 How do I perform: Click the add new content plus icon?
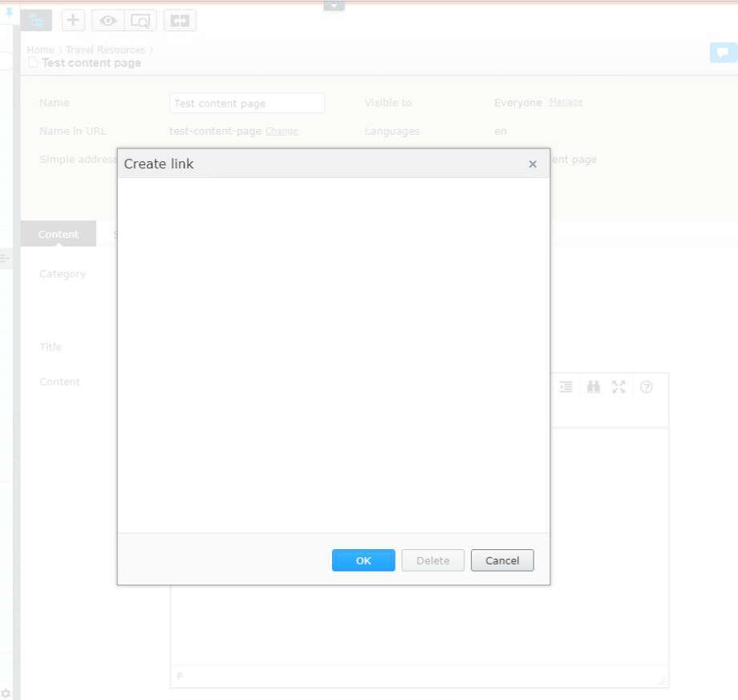(x=73, y=20)
